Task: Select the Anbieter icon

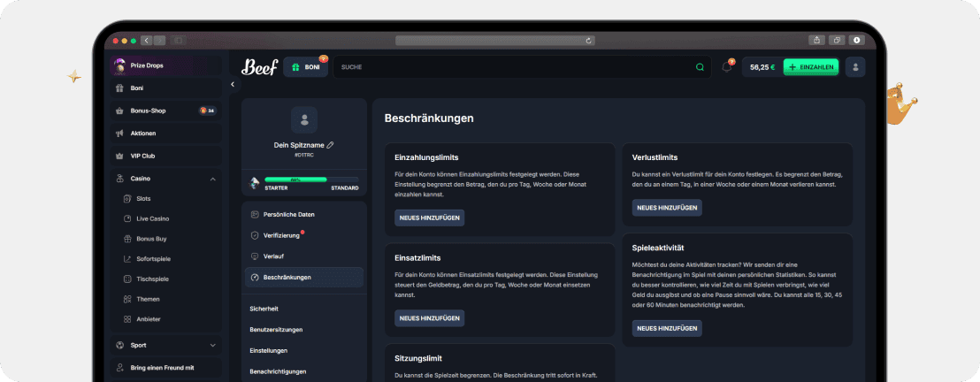Action: pos(127,319)
